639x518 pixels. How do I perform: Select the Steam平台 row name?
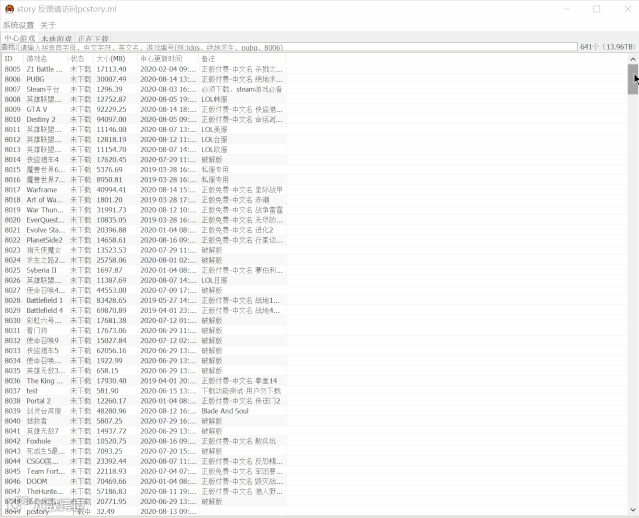[43, 89]
